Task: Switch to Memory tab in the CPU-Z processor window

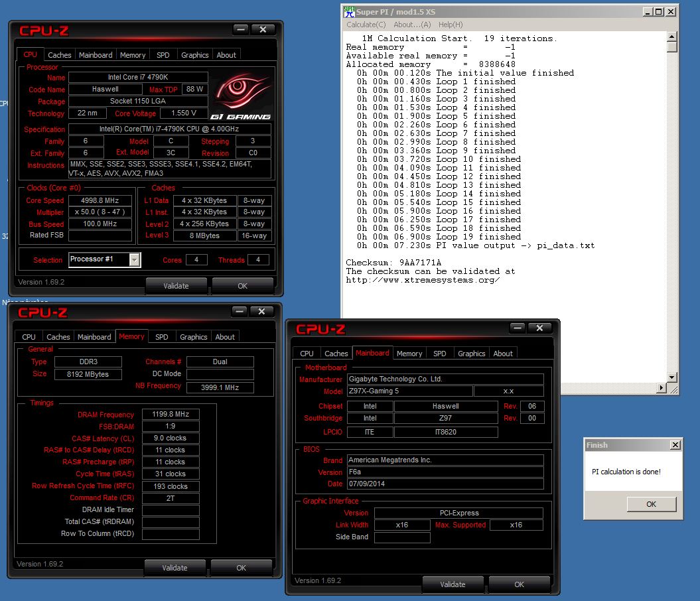Action: (x=133, y=55)
